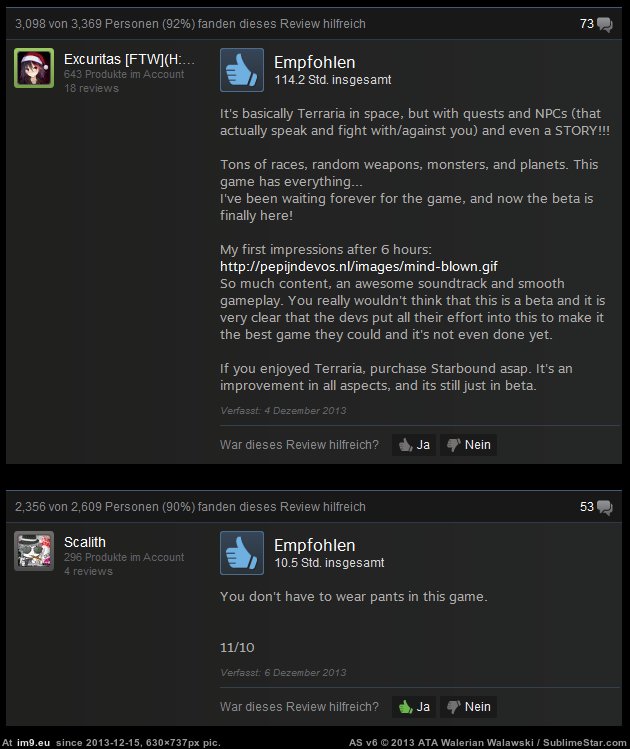Open Scalith user profile name
The height and width of the screenshot is (749, 630).
coord(85,542)
